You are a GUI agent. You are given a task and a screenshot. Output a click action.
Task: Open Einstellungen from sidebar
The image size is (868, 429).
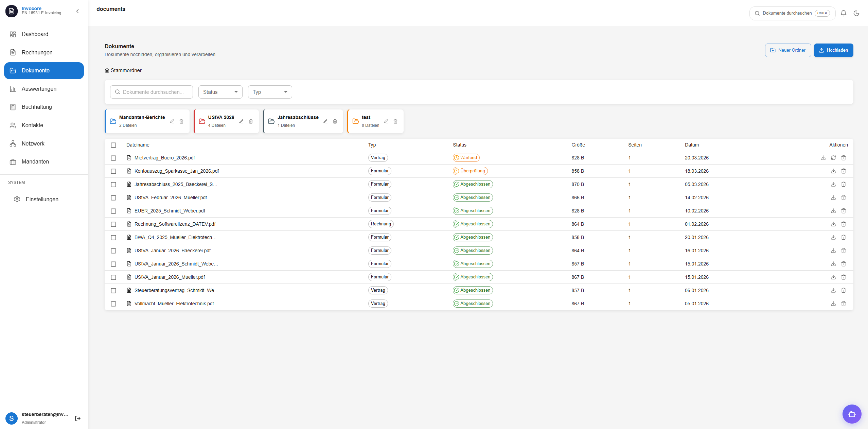(x=42, y=200)
